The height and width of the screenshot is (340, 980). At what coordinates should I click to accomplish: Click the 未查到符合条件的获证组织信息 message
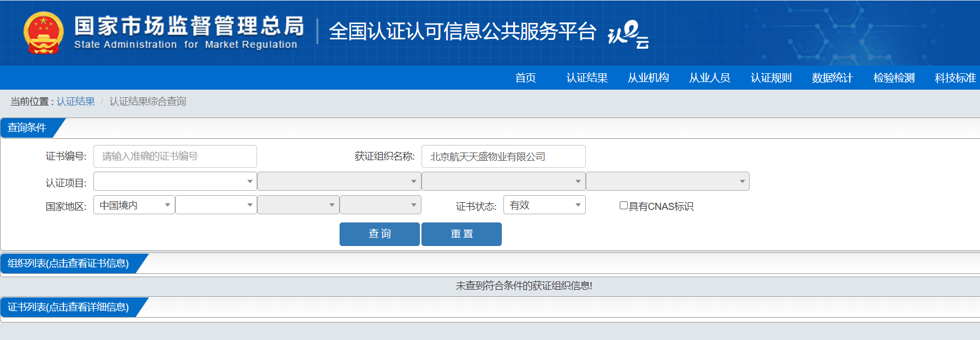[524, 286]
